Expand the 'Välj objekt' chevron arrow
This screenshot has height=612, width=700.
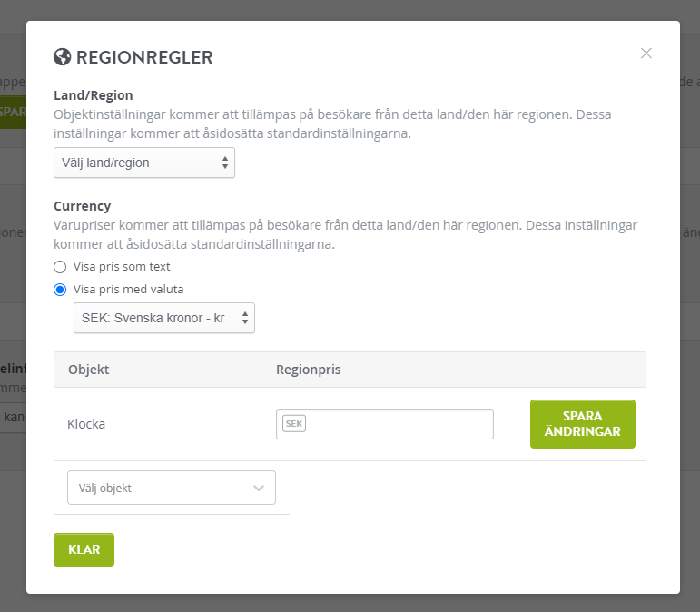[259, 488]
